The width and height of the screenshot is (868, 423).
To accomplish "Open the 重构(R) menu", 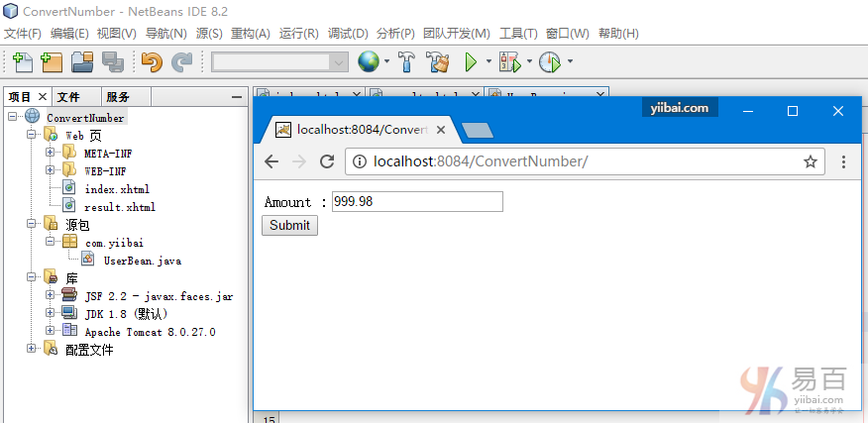I will pos(250,34).
